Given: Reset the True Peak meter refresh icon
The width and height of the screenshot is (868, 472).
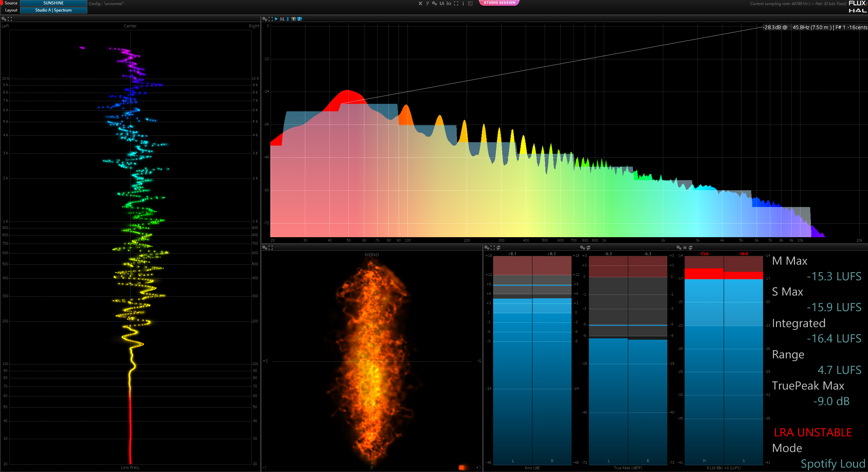Looking at the screenshot, I should click(589, 248).
